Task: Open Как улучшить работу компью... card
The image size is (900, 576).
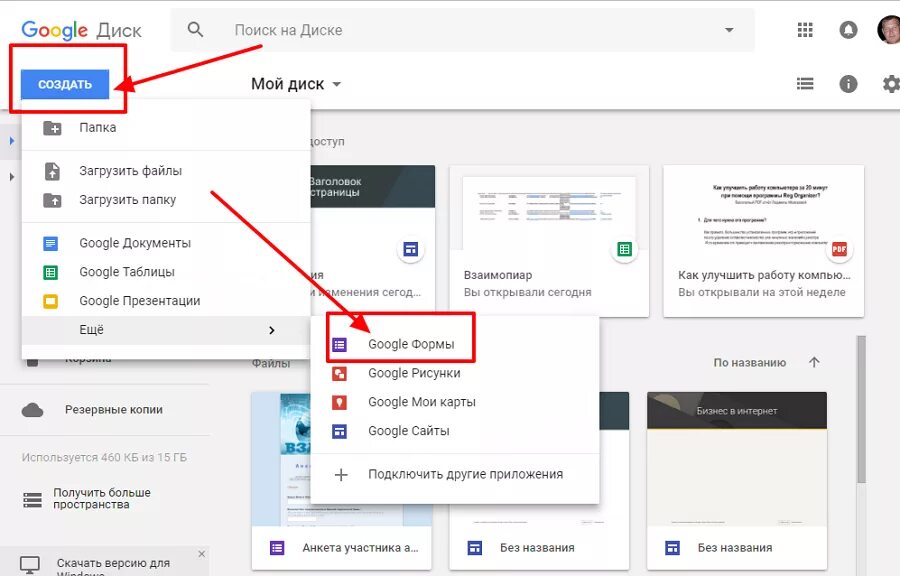Action: pos(763,241)
